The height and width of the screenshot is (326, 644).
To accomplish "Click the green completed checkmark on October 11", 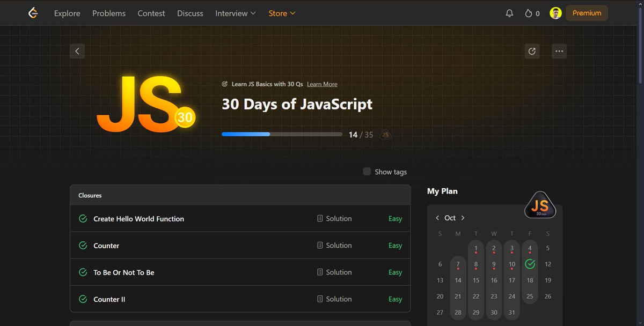I will click(x=530, y=264).
